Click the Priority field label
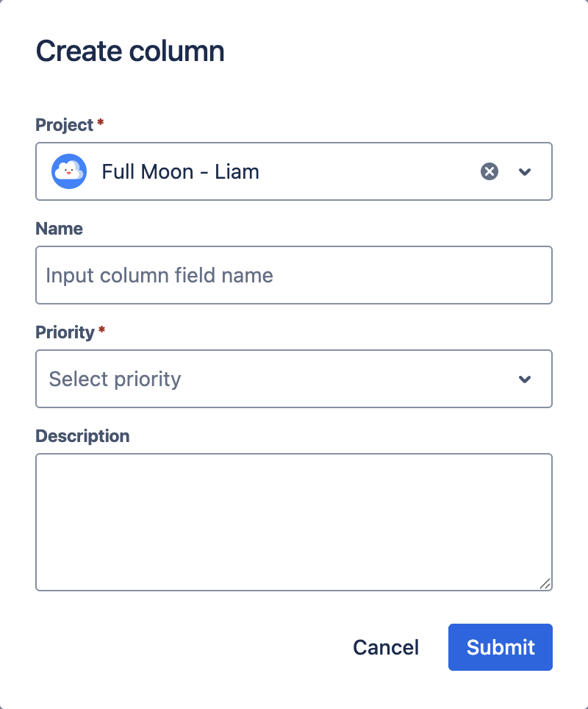Viewport: 588px width, 709px height. [x=65, y=332]
